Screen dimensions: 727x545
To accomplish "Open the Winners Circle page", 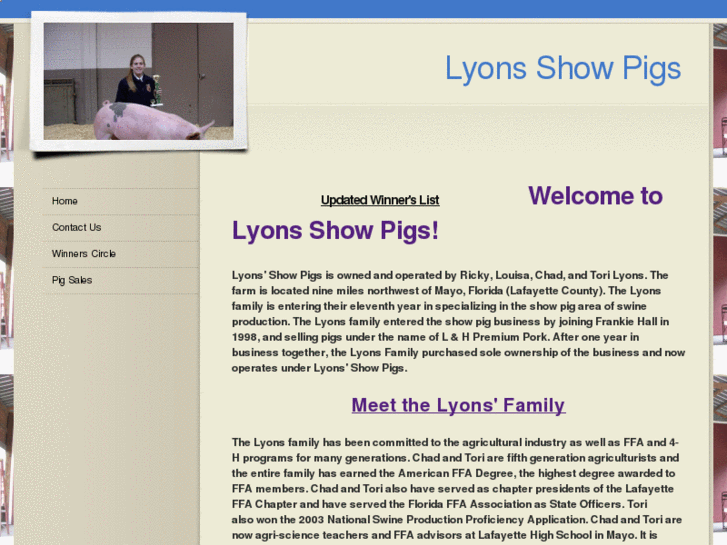I will (x=83, y=254).
